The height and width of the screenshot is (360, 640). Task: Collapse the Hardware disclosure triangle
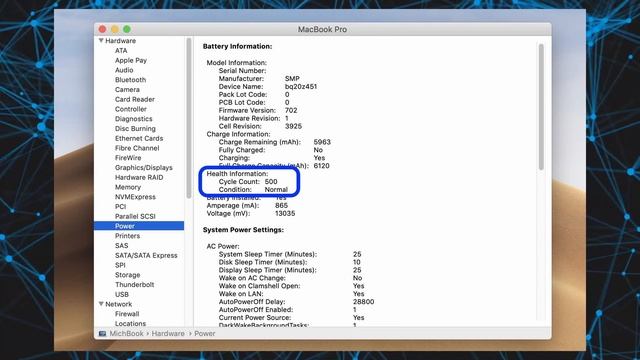coord(101,41)
